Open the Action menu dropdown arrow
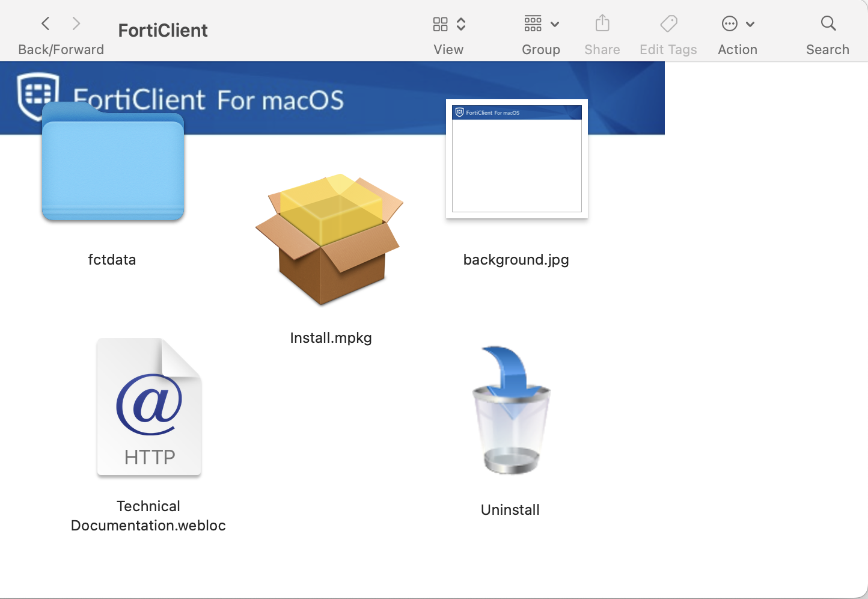Viewport: 868px width, 599px height. (x=750, y=25)
